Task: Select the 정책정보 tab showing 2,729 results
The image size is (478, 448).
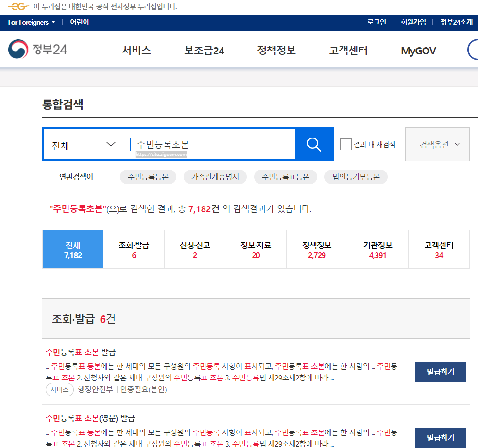Action: pos(317,249)
